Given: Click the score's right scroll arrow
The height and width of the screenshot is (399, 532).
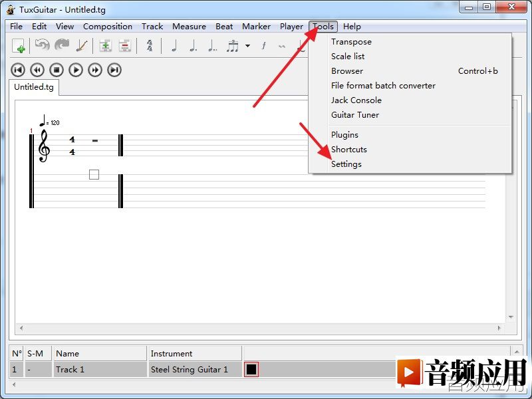Looking at the screenshot, I should click(499, 328).
